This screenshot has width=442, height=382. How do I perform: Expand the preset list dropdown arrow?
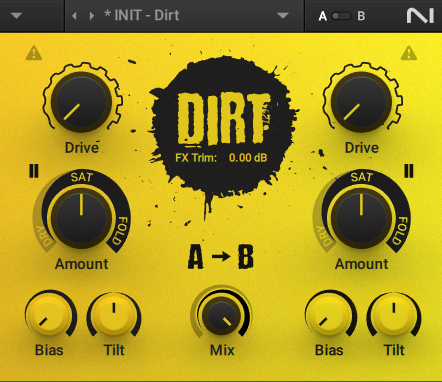click(x=283, y=16)
